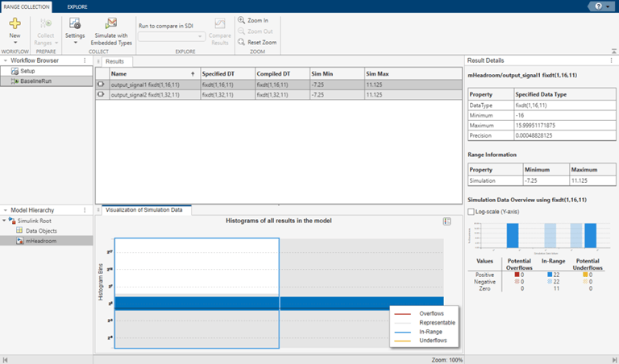Click the Compare Results icon
Viewport: 619px width, 364px height.
pos(220,23)
